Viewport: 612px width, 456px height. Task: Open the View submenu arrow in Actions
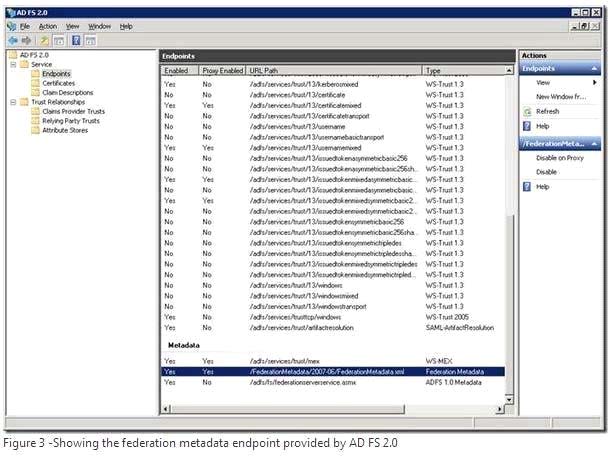594,82
